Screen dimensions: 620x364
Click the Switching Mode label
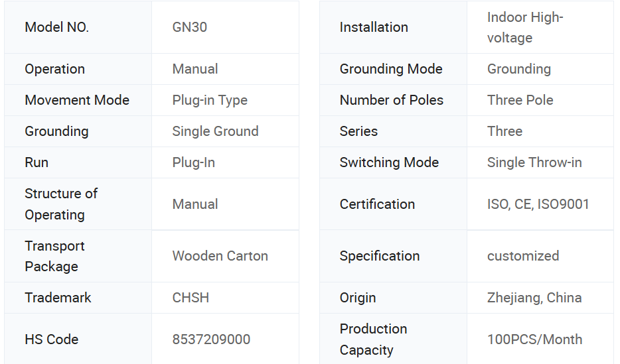(x=389, y=162)
